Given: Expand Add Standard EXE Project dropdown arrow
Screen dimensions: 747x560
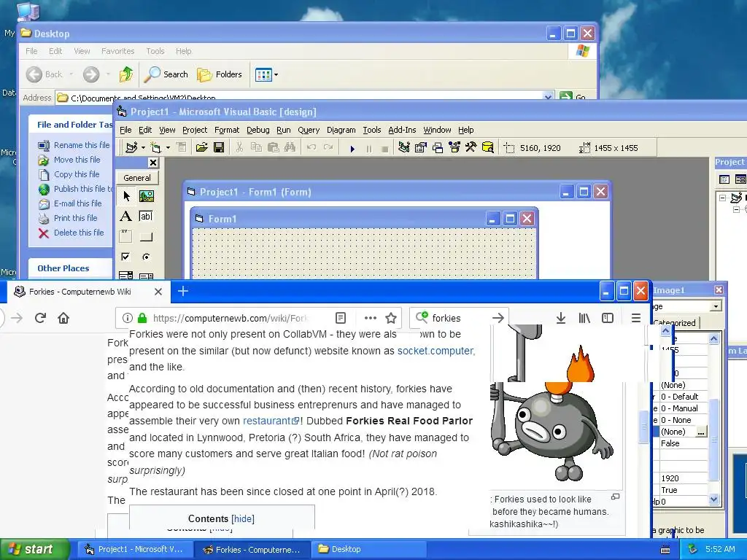Looking at the screenshot, I should click(x=143, y=147).
